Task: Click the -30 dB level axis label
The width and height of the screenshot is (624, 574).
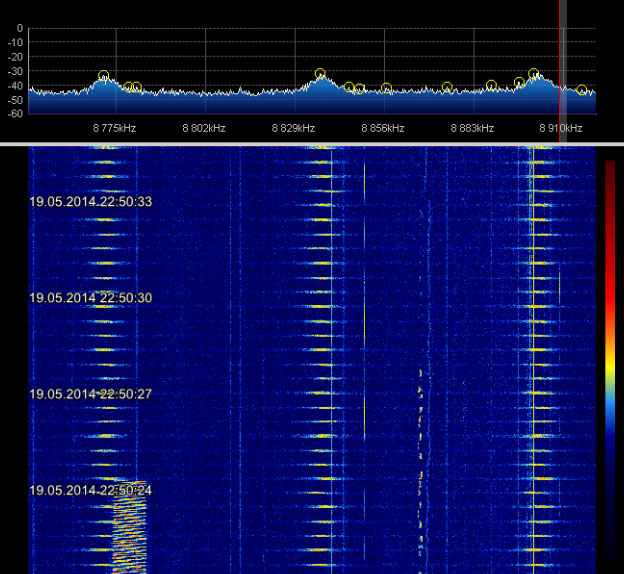Action: pyautogui.click(x=16, y=71)
